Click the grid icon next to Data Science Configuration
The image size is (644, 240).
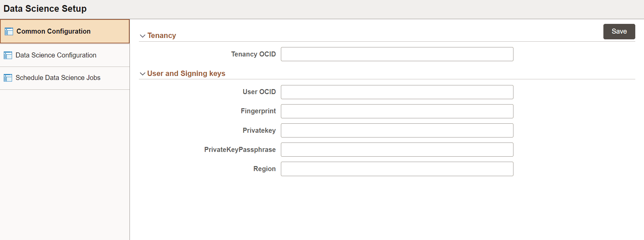(x=8, y=55)
